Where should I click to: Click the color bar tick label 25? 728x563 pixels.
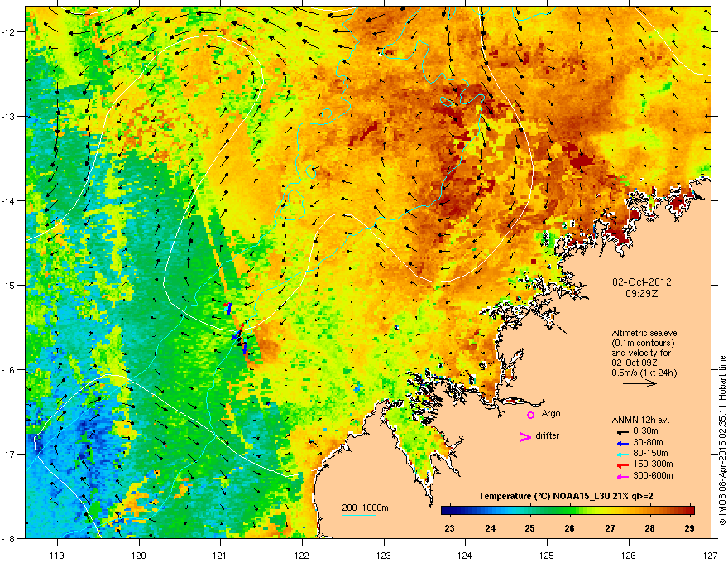(x=529, y=528)
